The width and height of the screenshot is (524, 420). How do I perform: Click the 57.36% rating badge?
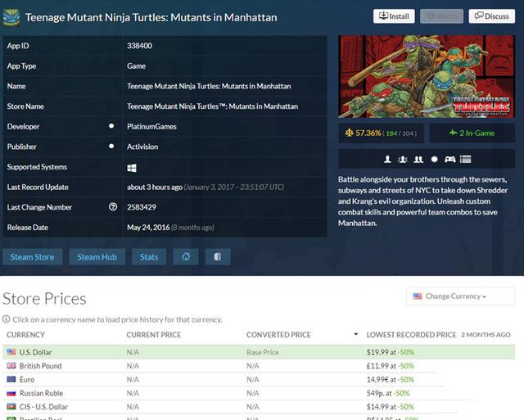tap(381, 133)
